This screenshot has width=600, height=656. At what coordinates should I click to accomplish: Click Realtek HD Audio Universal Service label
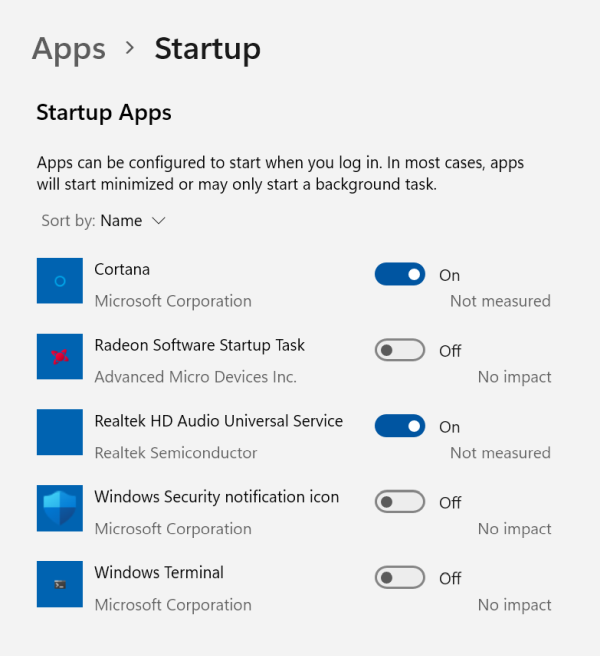point(218,421)
